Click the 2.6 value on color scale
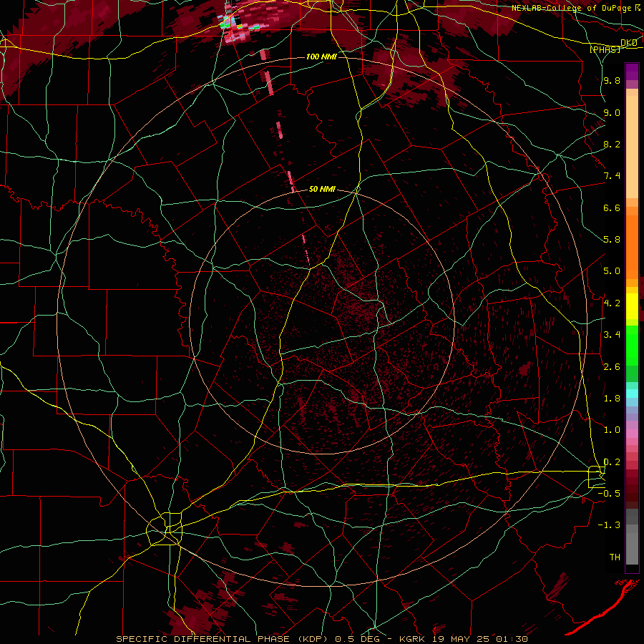The image size is (644, 644). [x=612, y=367]
